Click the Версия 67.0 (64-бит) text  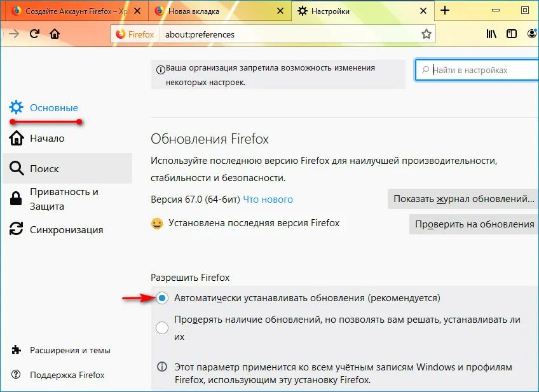(195, 199)
